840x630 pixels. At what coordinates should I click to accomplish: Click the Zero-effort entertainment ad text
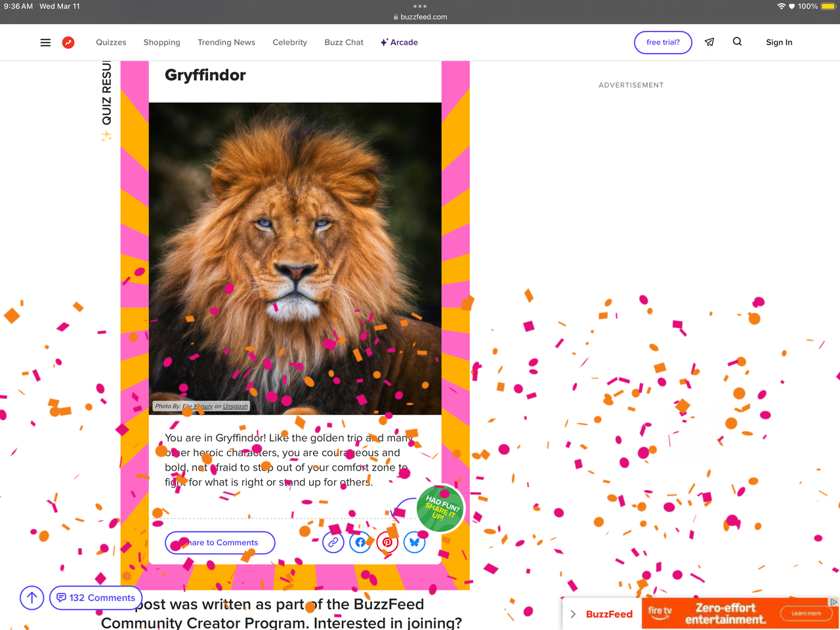click(x=725, y=614)
